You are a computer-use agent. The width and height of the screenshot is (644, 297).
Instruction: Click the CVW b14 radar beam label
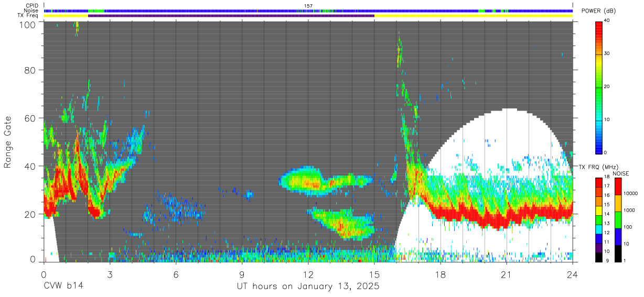[x=63, y=286]
